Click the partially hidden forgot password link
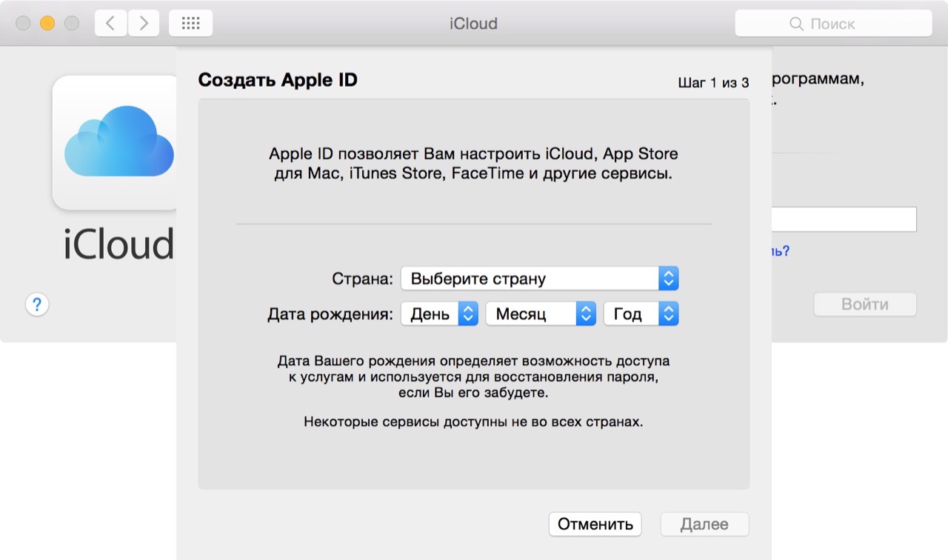Image resolution: width=948 pixels, height=560 pixels. pos(781,251)
